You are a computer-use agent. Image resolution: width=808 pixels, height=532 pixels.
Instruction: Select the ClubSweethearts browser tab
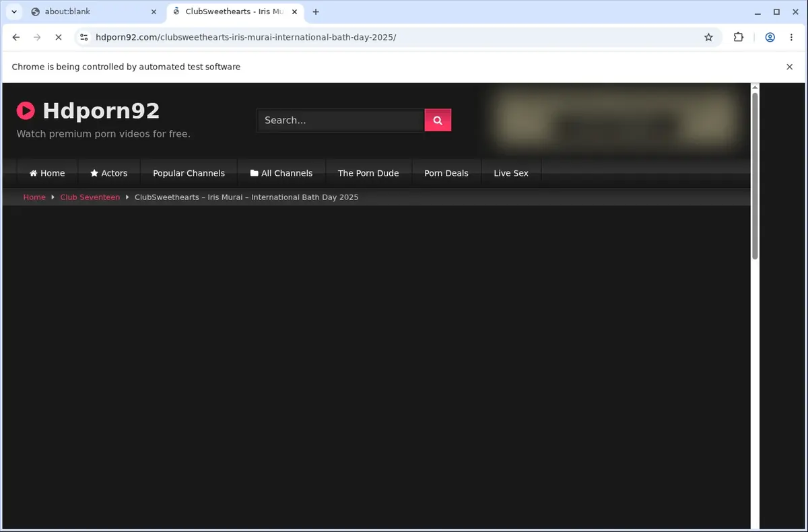click(234, 11)
